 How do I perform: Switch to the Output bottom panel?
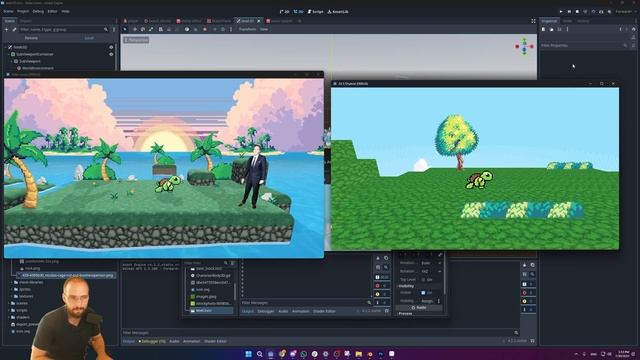tap(129, 341)
